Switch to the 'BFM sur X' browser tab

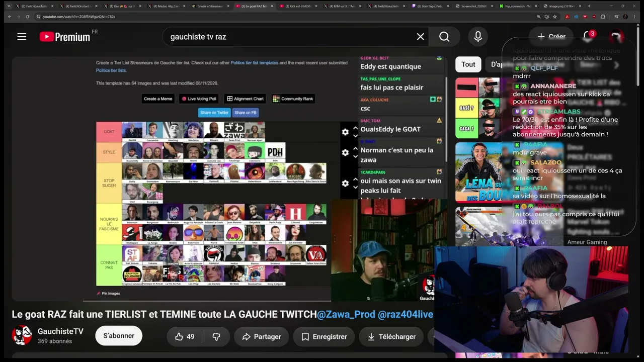click(x=342, y=6)
